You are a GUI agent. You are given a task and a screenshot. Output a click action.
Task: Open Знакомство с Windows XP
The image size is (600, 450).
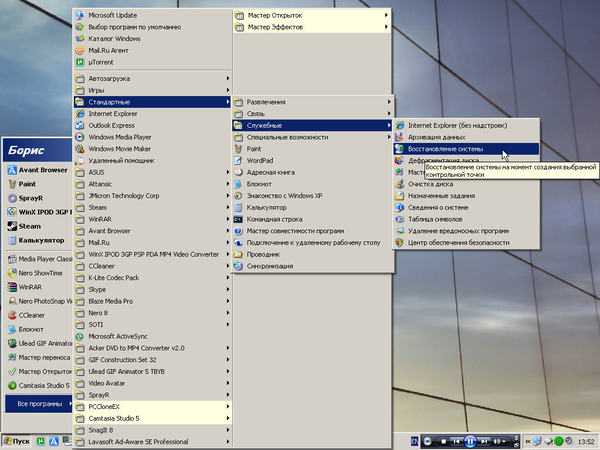click(313, 196)
